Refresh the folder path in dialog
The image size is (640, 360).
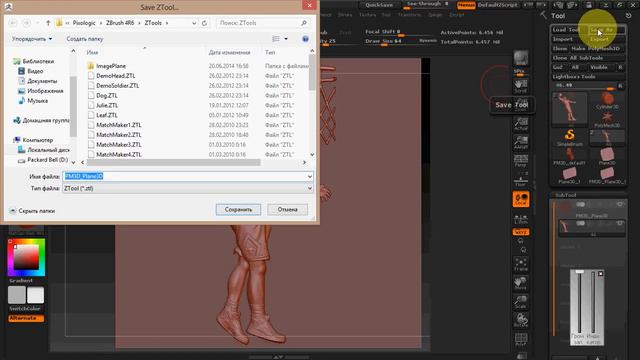(204, 23)
